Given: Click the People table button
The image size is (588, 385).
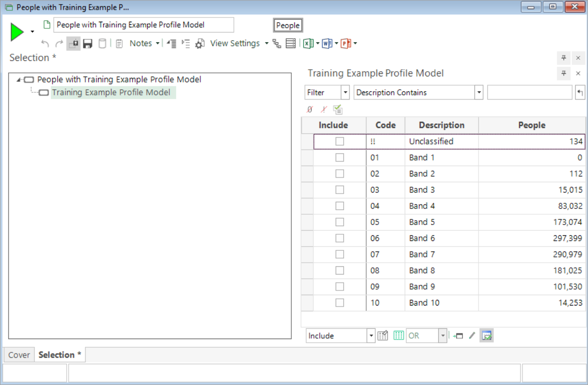Looking at the screenshot, I should point(288,25).
